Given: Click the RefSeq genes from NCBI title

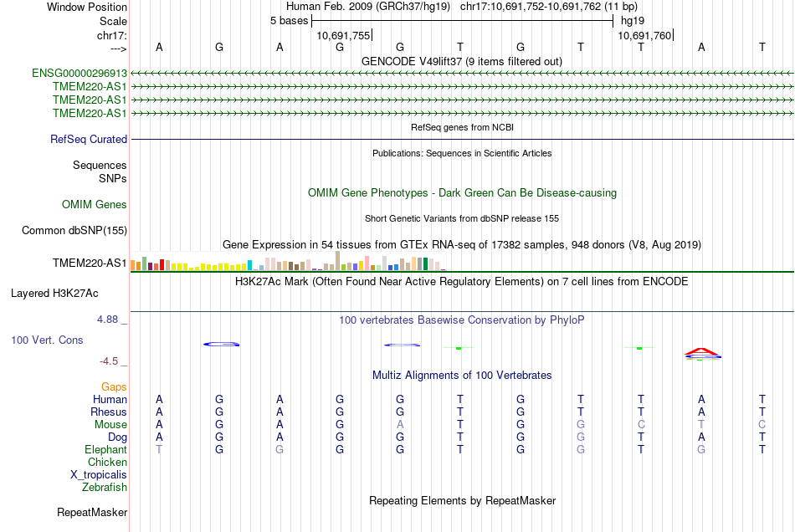Looking at the screenshot, I should (462, 127).
